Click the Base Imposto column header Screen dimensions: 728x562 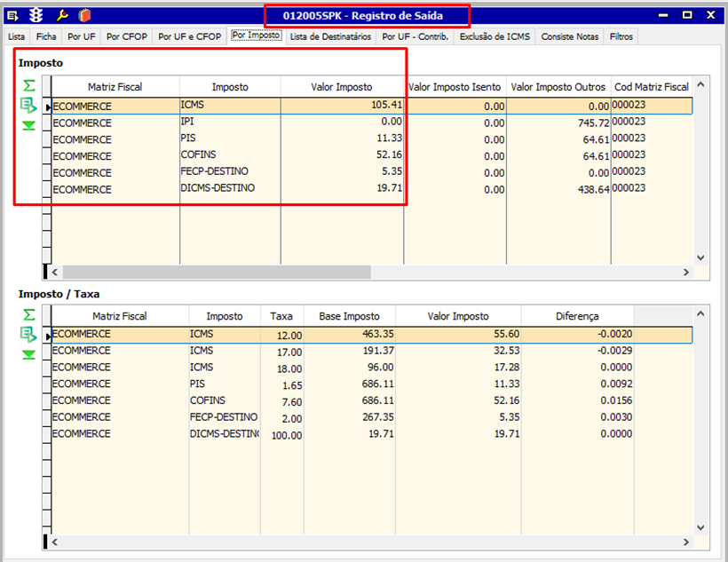pos(349,316)
